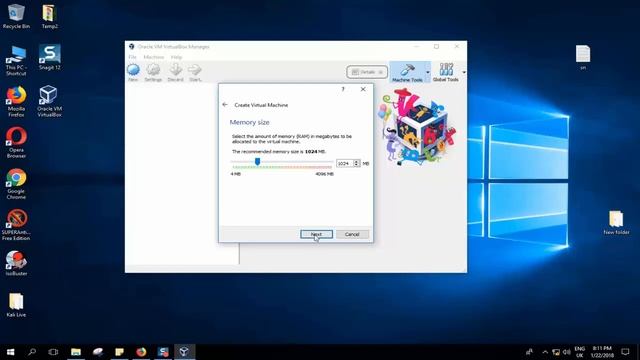Open the ENG UK language indicator
The image size is (640, 360).
(x=580, y=352)
